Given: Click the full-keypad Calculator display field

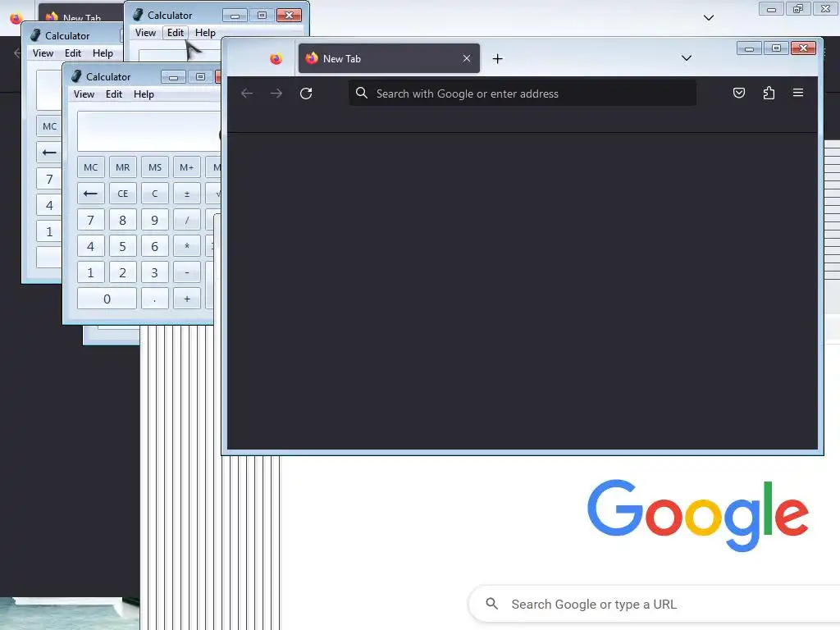Looking at the screenshot, I should [149, 131].
